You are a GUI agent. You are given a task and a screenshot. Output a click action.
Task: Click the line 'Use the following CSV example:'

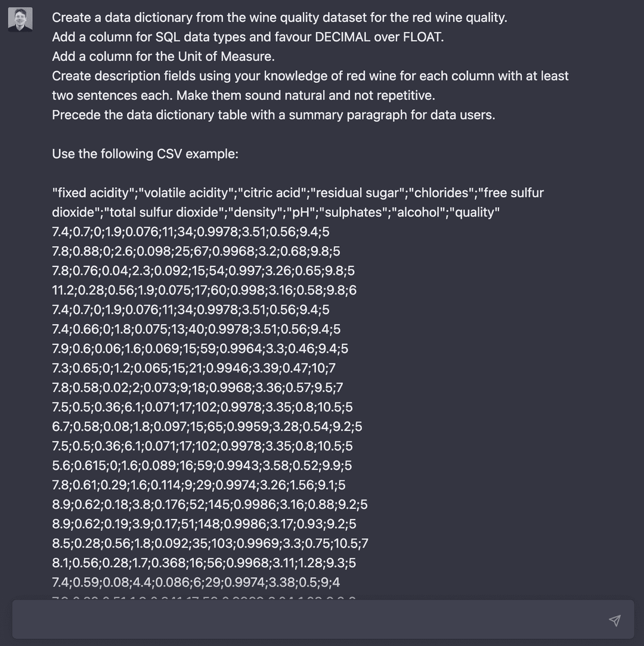click(x=145, y=153)
